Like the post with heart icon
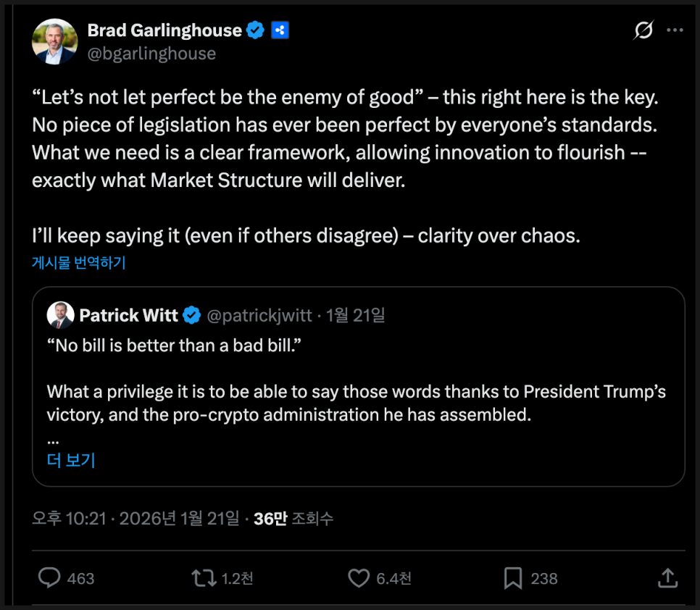The width and height of the screenshot is (700, 610). point(359,577)
